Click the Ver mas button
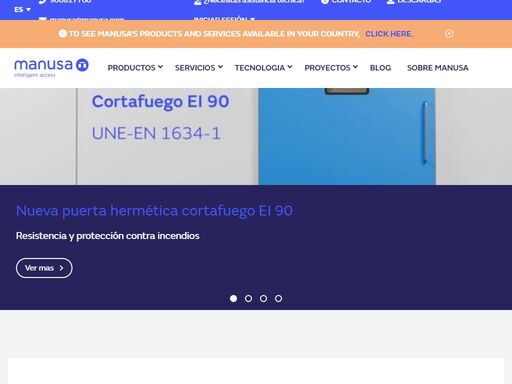The height and width of the screenshot is (384, 512). [44, 268]
